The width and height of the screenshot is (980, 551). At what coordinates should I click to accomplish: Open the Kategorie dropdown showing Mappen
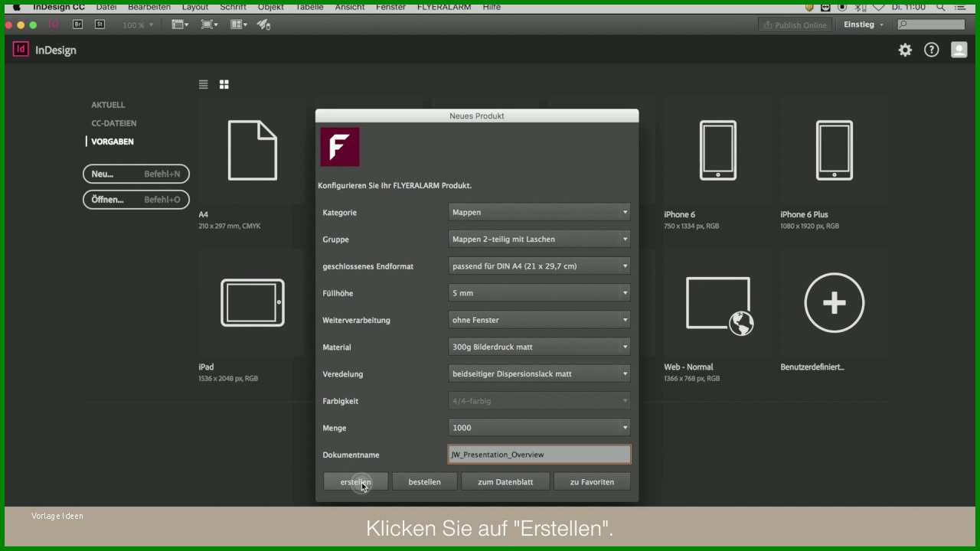(x=539, y=212)
